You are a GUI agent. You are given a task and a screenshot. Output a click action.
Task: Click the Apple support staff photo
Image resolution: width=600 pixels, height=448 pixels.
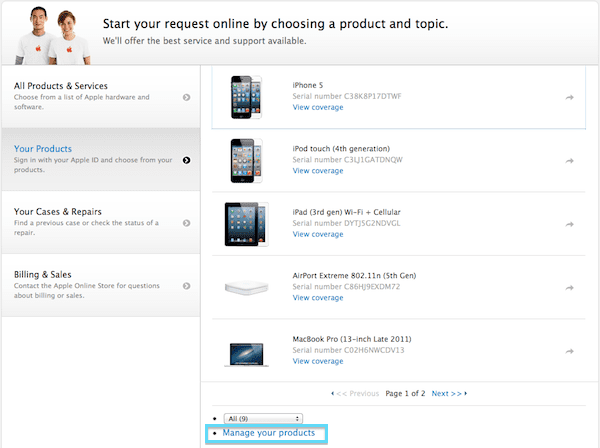coord(53,36)
